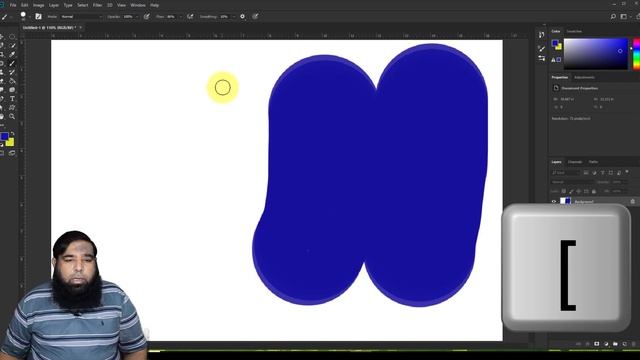Open the File menu
The height and width of the screenshot is (360, 640).
pos(13,5)
